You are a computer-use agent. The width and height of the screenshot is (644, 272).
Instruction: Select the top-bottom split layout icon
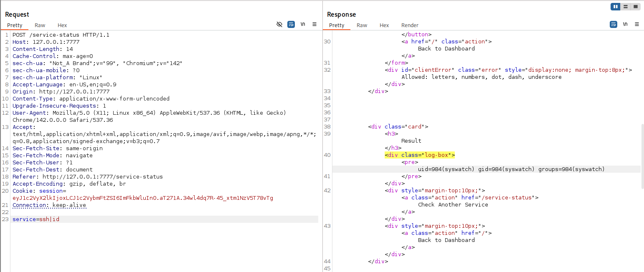625,7
